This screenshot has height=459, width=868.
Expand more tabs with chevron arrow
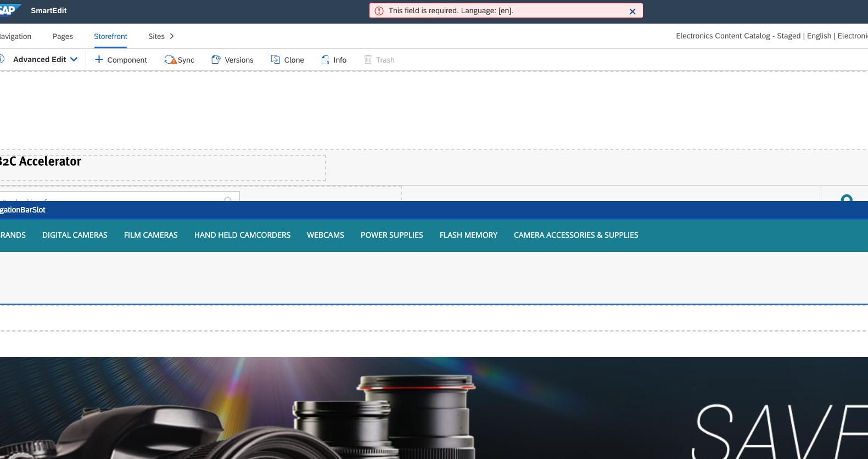[x=172, y=36]
